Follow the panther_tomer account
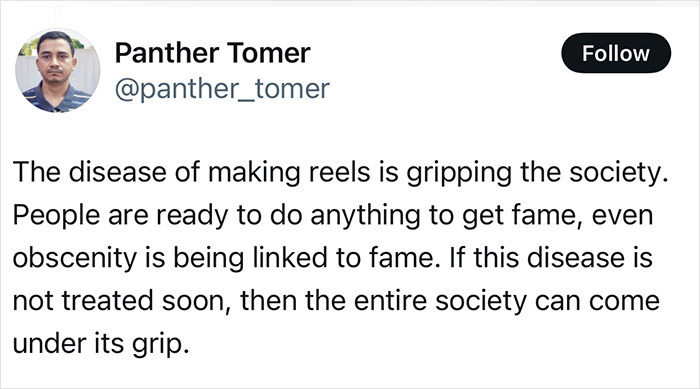This screenshot has width=700, height=389. [x=616, y=53]
